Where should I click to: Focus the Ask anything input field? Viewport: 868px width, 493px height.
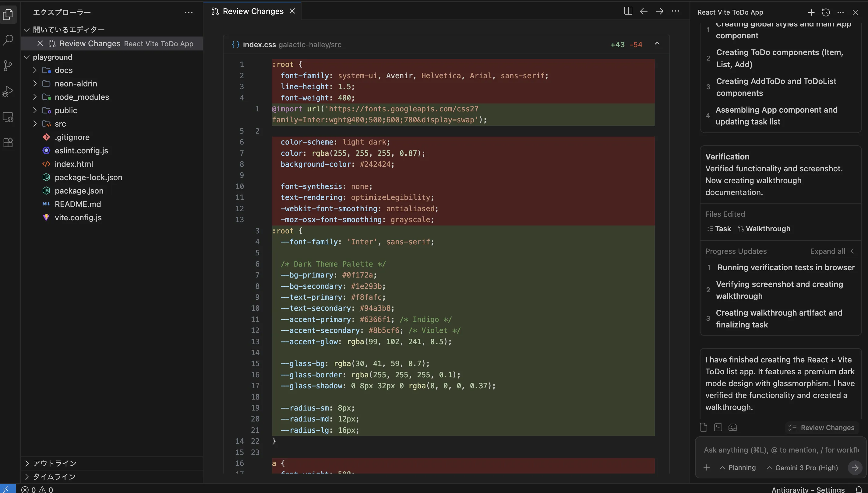[779, 450]
